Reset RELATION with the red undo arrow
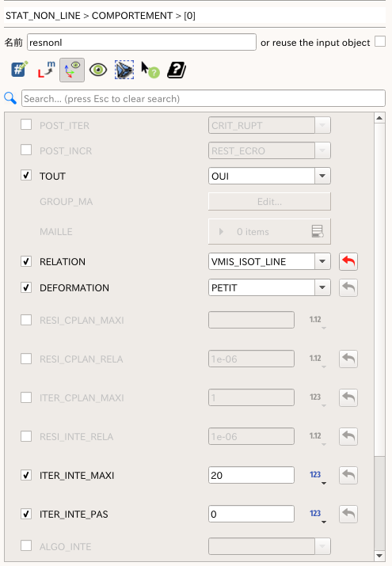Image resolution: width=392 pixels, height=566 pixels. (348, 261)
